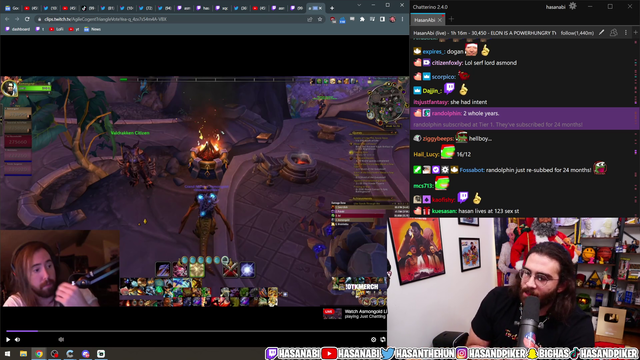Click the HasanAbi live stream title header
Image resolution: width=640 pixels, height=360 pixels.
coord(485,33)
